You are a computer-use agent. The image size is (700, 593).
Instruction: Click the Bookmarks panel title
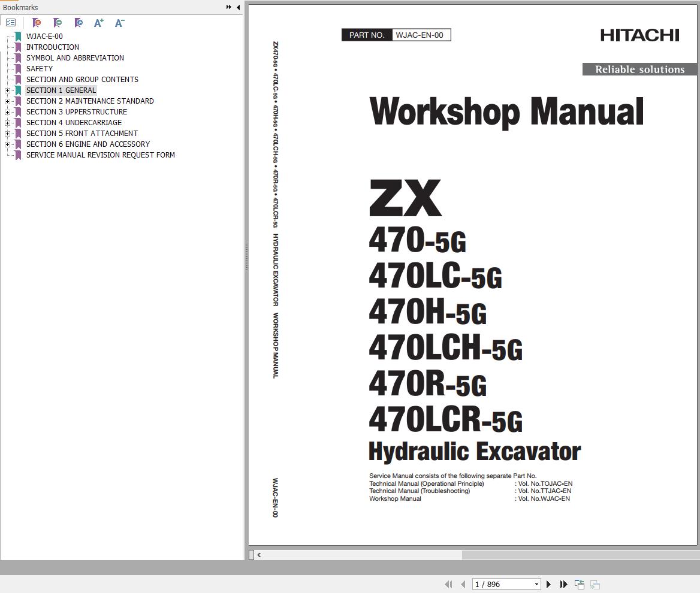[x=20, y=8]
